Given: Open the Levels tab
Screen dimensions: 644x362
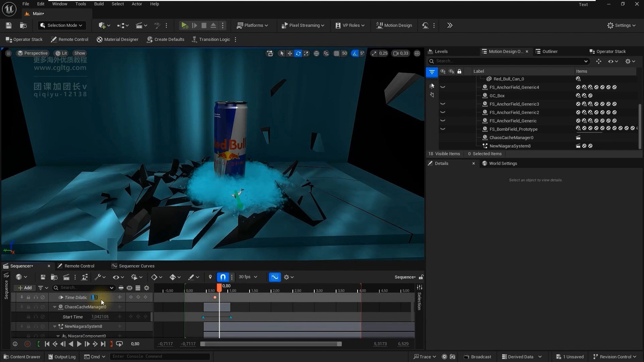Looking at the screenshot, I should point(438,52).
